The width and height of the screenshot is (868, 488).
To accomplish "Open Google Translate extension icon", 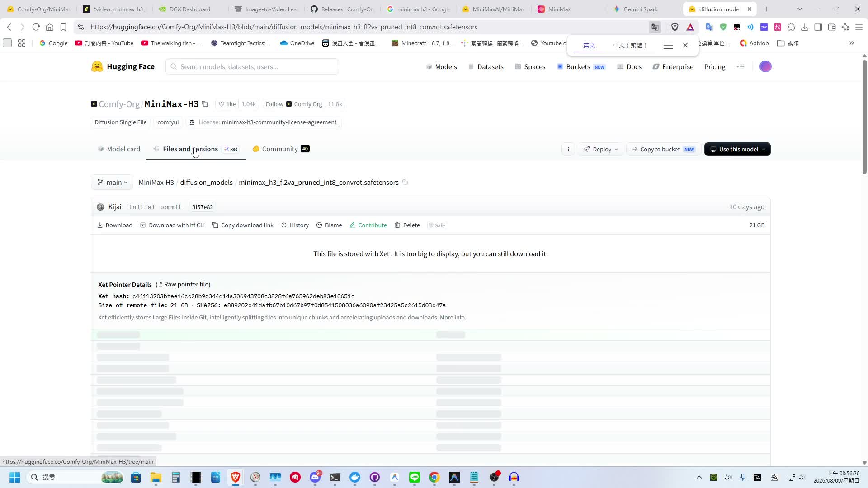I will point(709,27).
